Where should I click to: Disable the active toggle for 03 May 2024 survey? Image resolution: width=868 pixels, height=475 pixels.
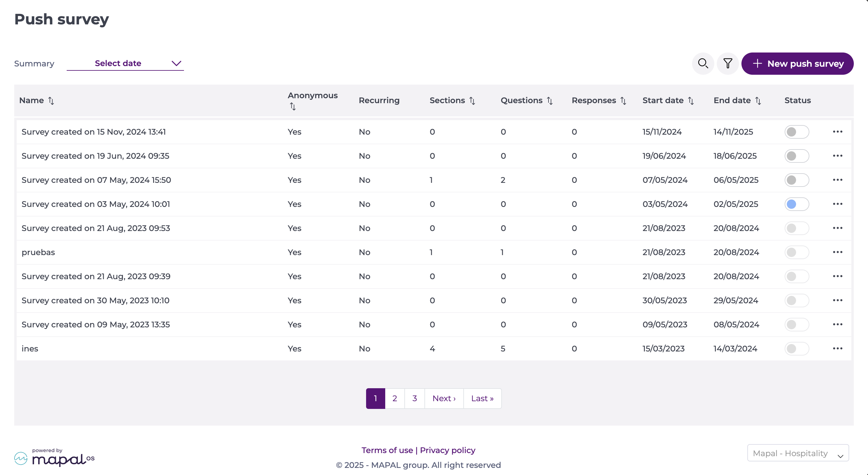(797, 204)
